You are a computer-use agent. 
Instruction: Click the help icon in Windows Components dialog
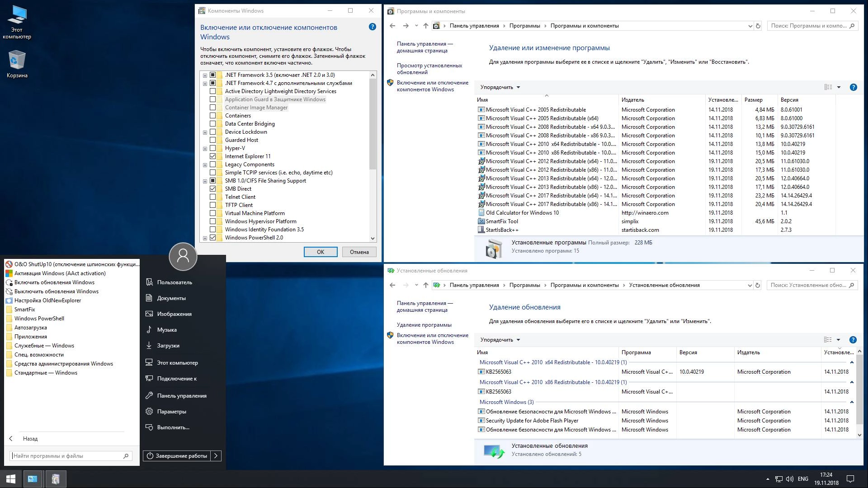tap(373, 27)
